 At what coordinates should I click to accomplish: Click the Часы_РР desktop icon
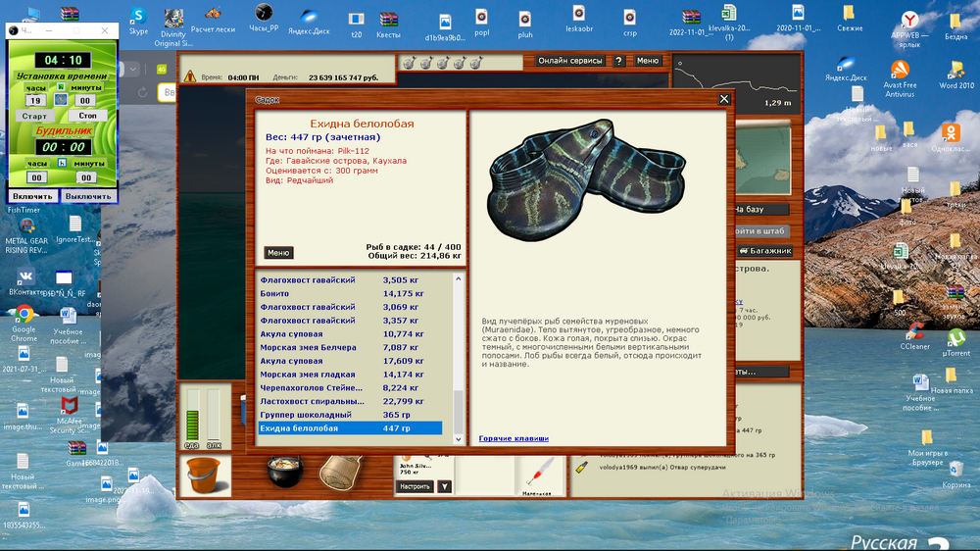coord(264,18)
